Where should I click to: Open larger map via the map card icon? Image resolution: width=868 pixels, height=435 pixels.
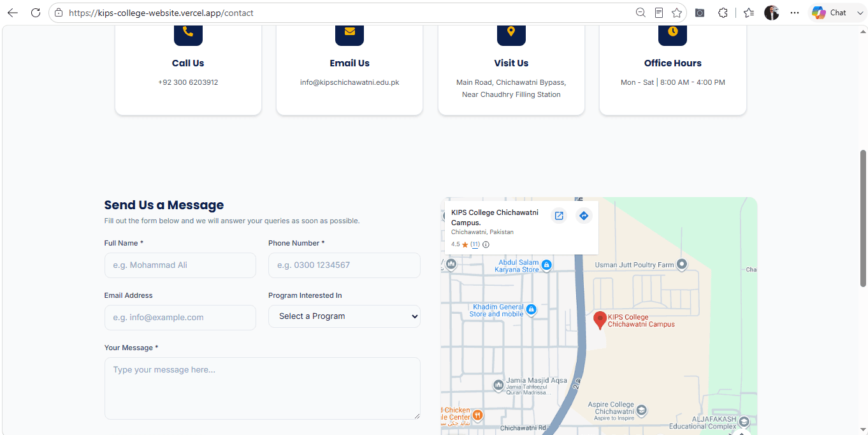click(559, 216)
